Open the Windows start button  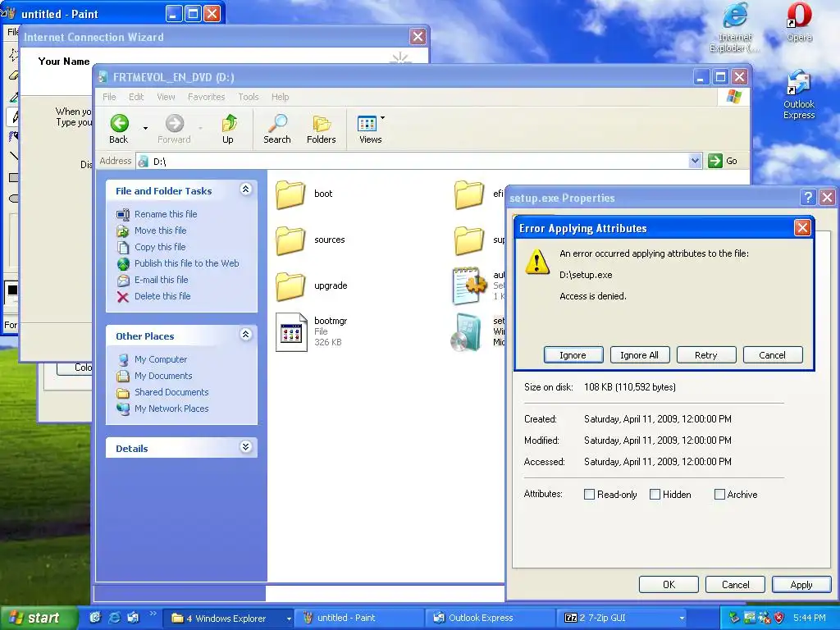coord(39,619)
